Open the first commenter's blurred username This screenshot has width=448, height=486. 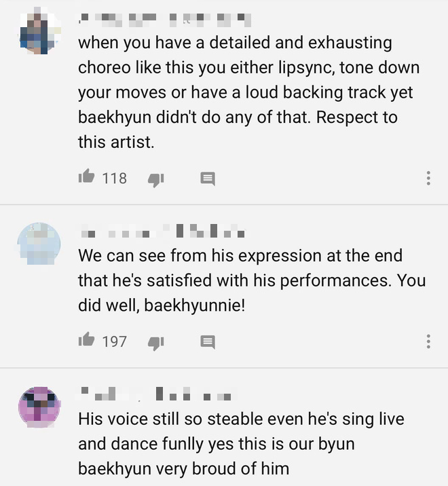(x=164, y=19)
